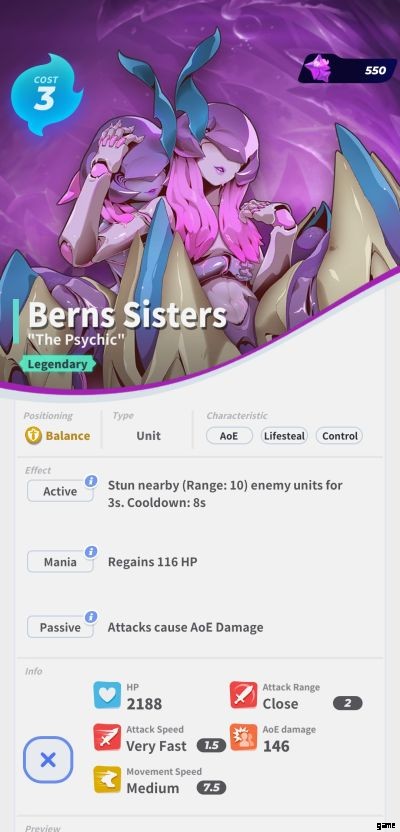Click the orange AoE damage icon
400x832 pixels.
(244, 737)
